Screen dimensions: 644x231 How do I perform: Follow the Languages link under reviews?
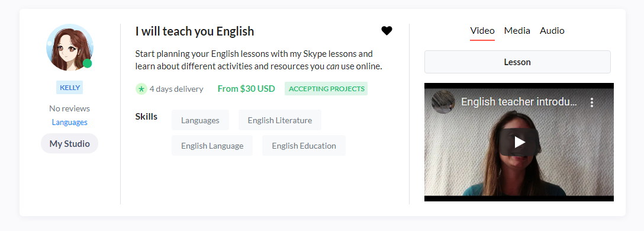[x=69, y=122]
